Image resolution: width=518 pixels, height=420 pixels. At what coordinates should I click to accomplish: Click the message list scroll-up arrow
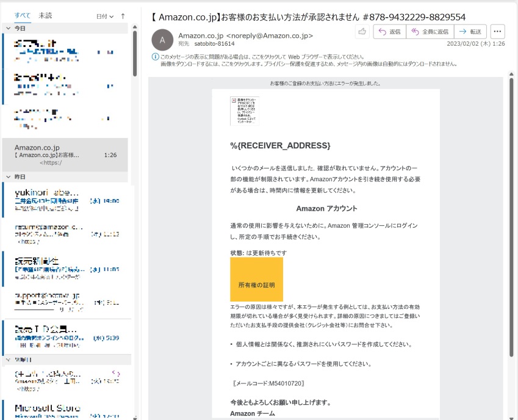[135, 27]
